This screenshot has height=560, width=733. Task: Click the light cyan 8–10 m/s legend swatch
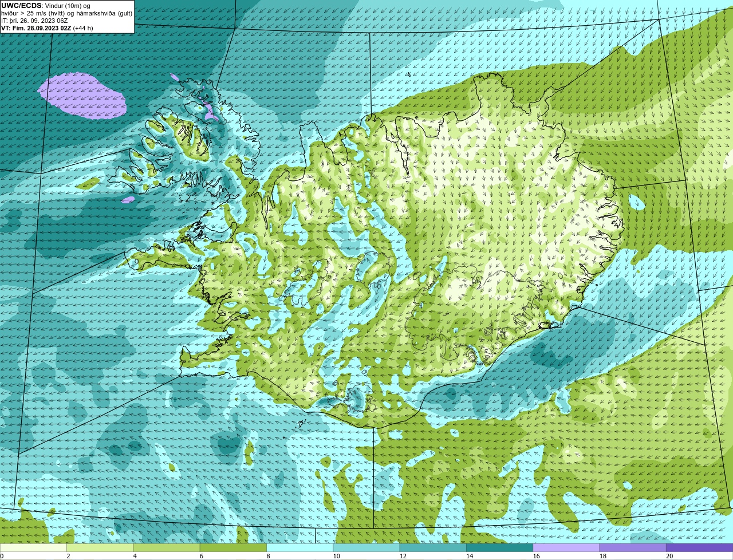(x=300, y=547)
